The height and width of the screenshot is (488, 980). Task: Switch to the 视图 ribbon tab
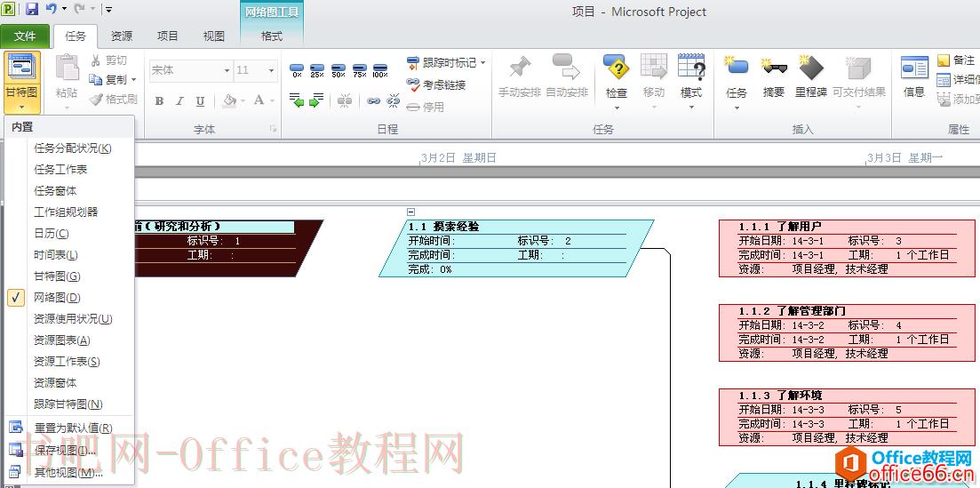coord(214,36)
